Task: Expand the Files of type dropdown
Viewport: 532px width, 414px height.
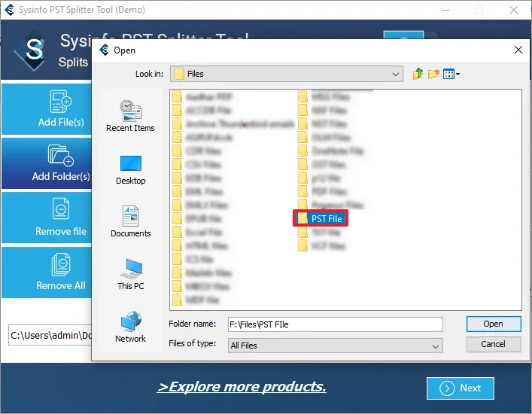Action: [435, 346]
